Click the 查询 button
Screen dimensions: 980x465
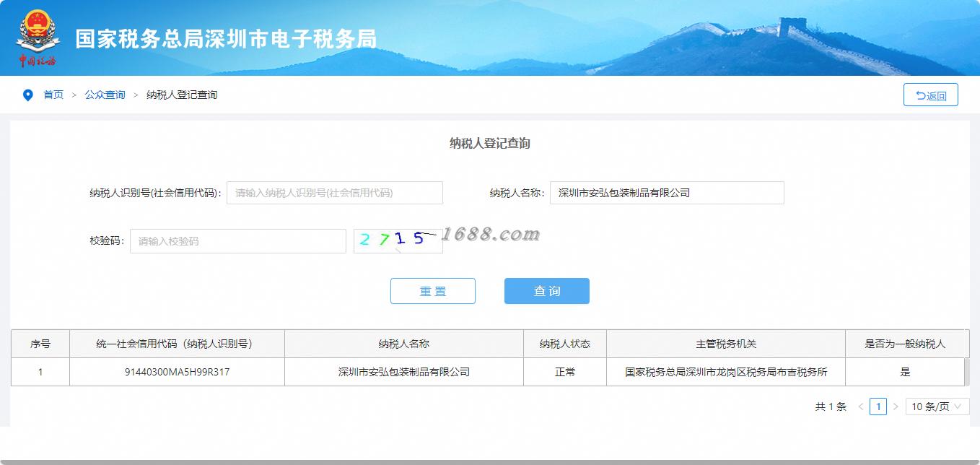point(547,291)
